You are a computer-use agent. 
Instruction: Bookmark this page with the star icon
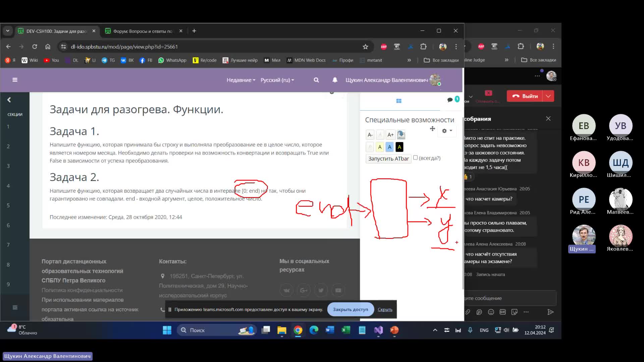tap(365, 47)
